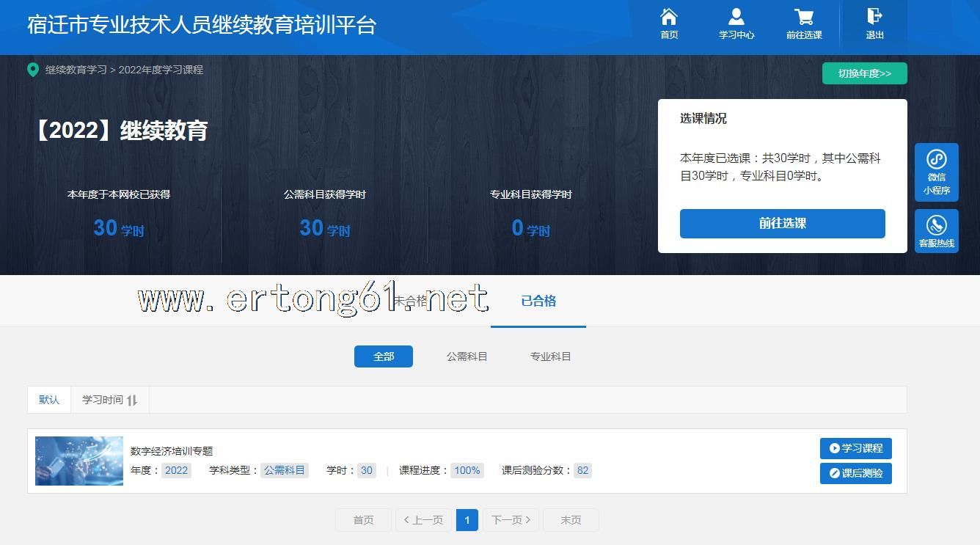Select the 全部 filter
980x545 pixels.
(383, 356)
